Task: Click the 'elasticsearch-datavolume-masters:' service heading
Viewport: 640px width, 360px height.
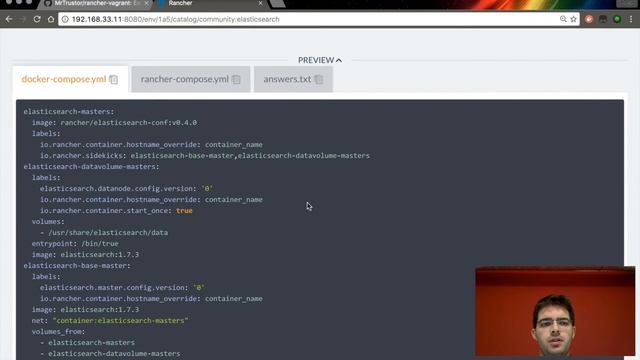Action: point(91,167)
